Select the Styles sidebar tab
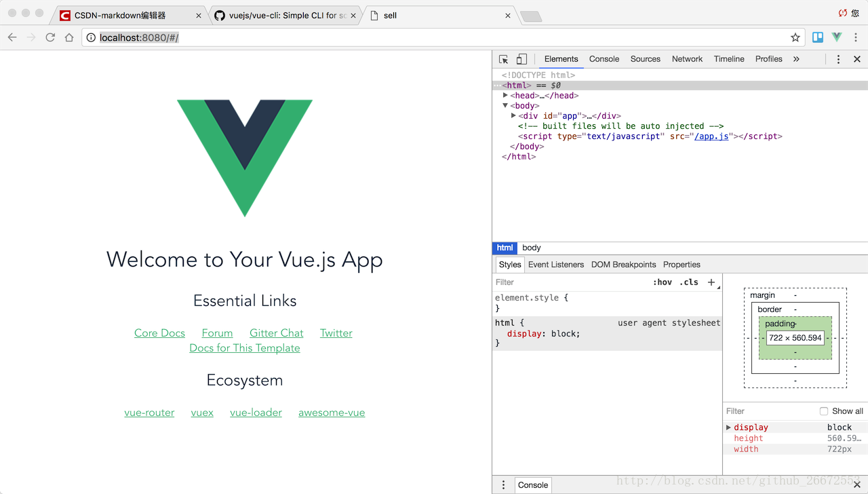The width and height of the screenshot is (868, 494). click(510, 265)
